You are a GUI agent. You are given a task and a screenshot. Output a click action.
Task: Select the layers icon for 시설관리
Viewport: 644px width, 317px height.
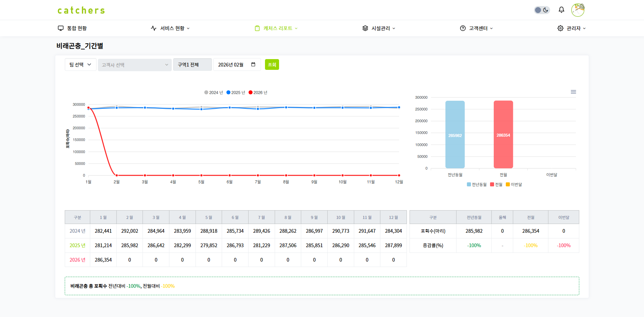[365, 28]
